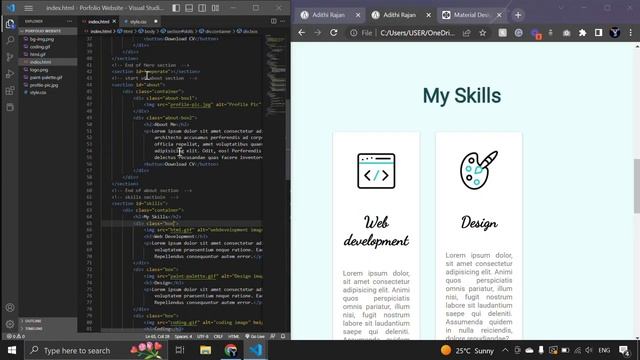Close the Material Design browser tab

point(499,15)
